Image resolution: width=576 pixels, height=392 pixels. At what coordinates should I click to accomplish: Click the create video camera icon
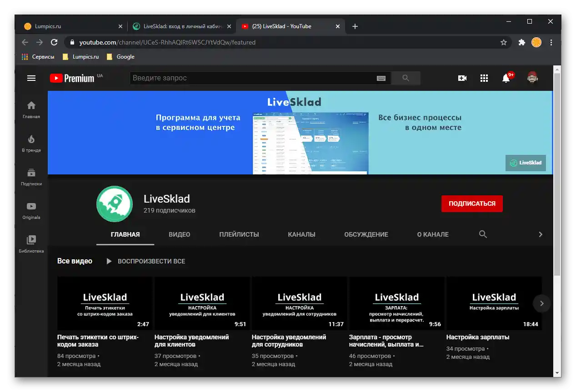coord(462,78)
